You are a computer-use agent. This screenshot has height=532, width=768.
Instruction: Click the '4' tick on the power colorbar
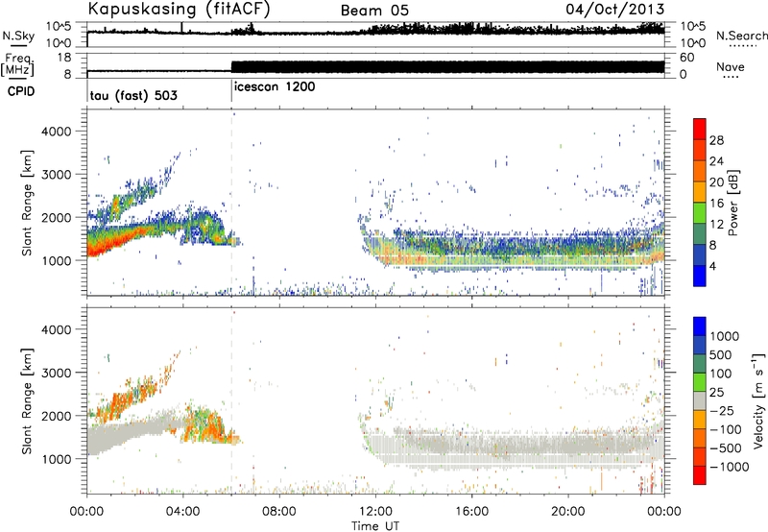point(712,266)
